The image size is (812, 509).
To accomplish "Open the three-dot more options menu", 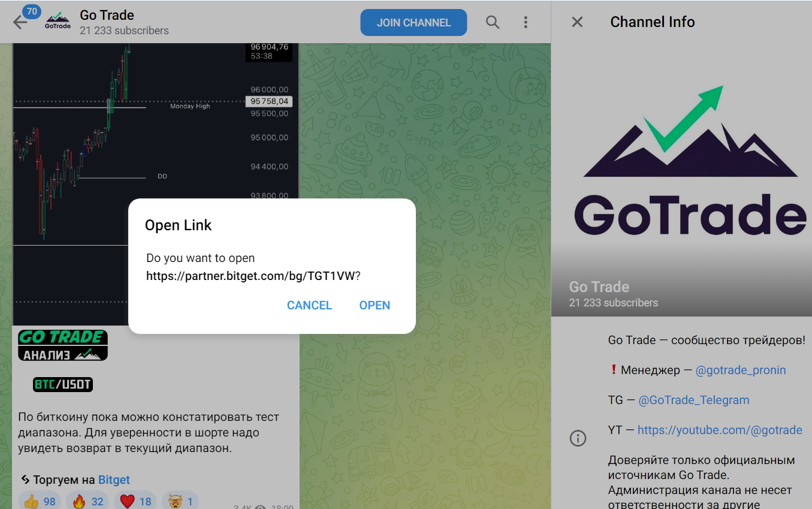I will pos(526,22).
